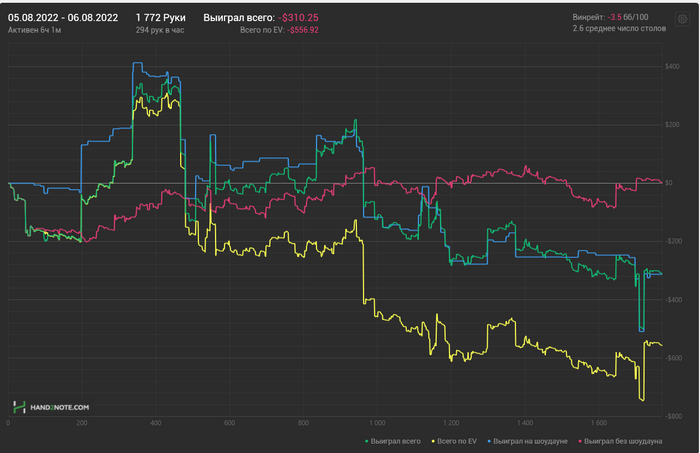The height and width of the screenshot is (453, 700).
Task: Click the 'Всего по EV:' header label
Action: 262,30
